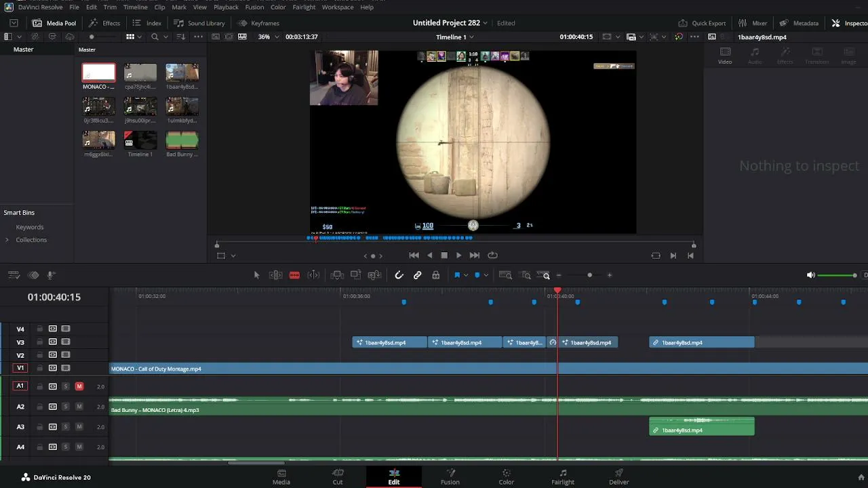Click Play Reverse button

(x=429, y=256)
